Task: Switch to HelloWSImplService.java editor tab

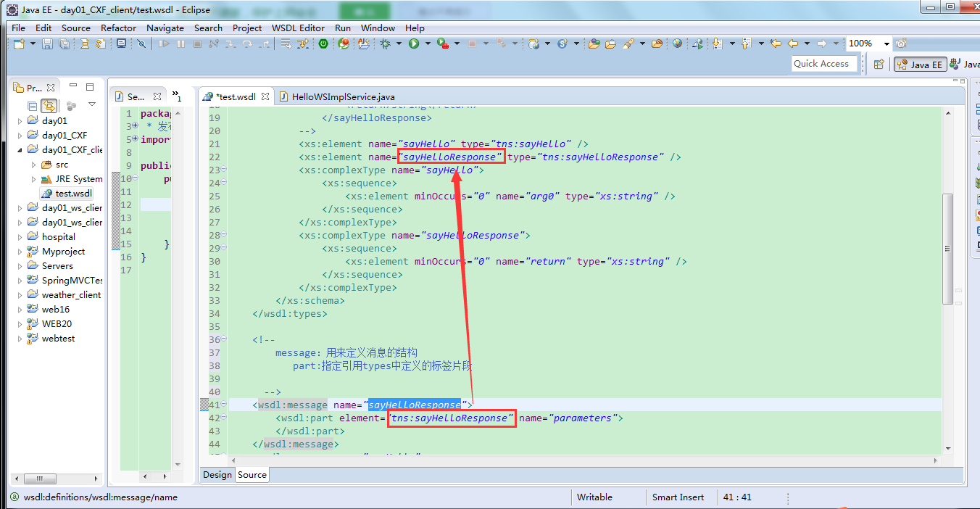Action: (338, 96)
